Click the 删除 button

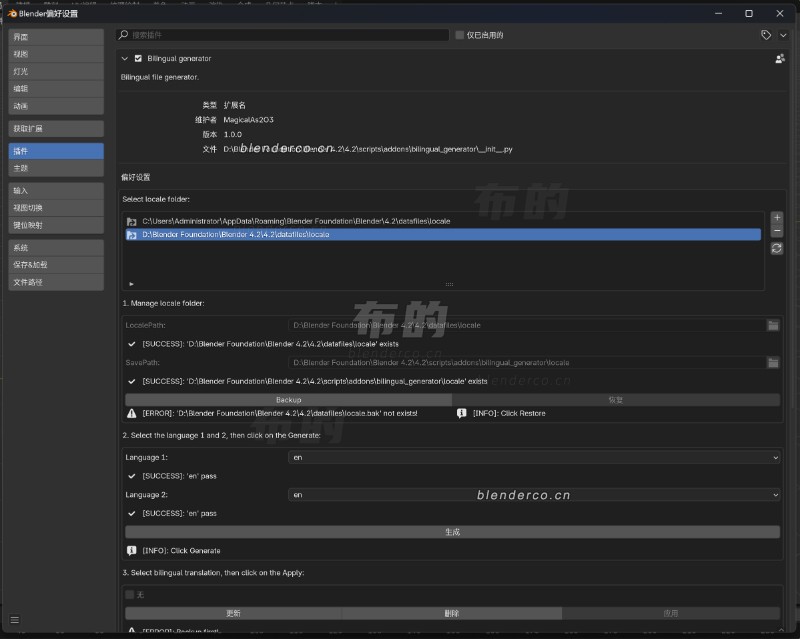click(452, 613)
